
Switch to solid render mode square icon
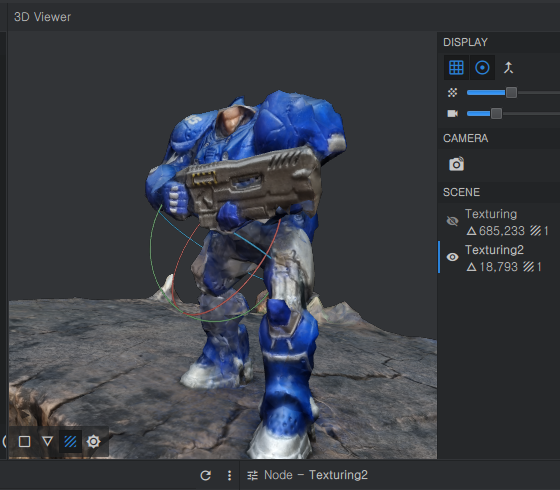(24, 441)
